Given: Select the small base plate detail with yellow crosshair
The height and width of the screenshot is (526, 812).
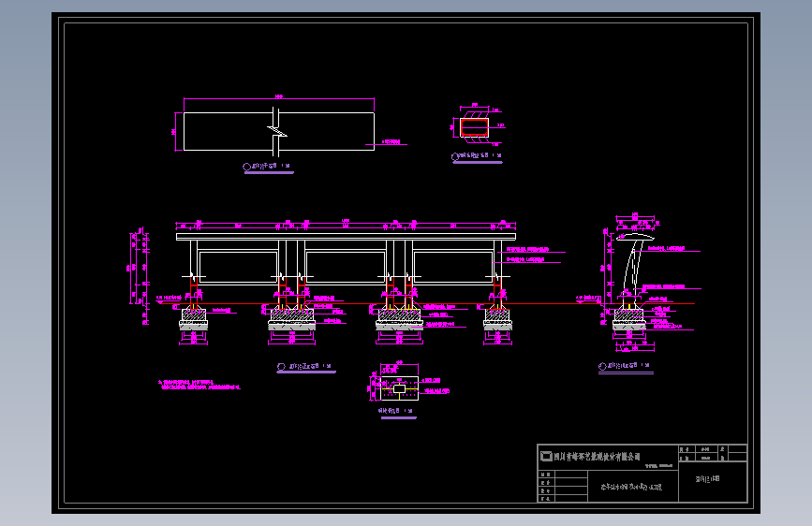Looking at the screenshot, I should tap(399, 388).
